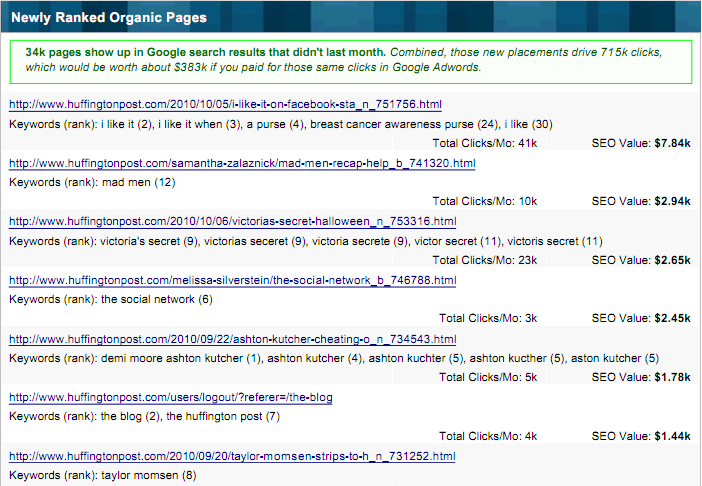
Task: Select the taylor momsen (8) keywords line
Action: point(103,475)
